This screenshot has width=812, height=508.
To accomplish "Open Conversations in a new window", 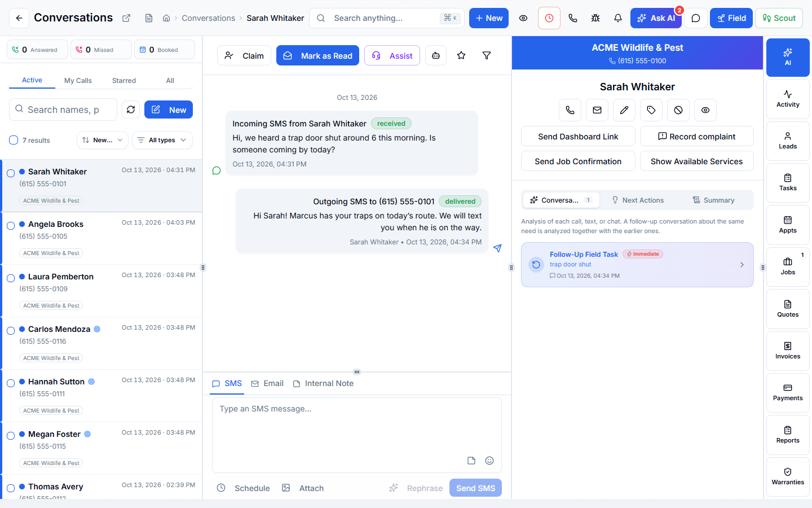I will click(126, 18).
